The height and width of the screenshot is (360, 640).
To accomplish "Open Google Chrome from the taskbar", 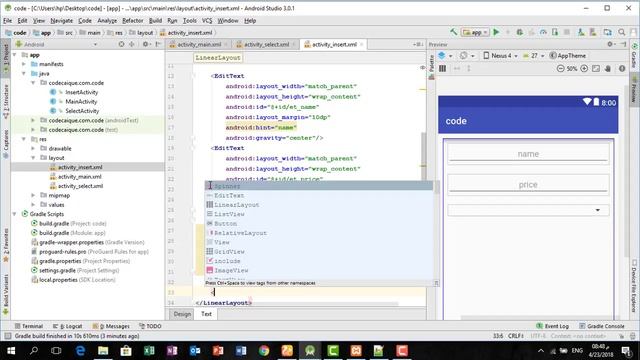I will (x=264, y=351).
